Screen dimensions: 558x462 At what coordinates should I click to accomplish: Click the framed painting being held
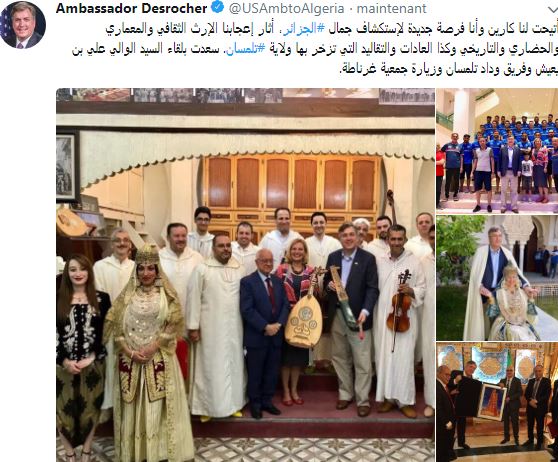(492, 402)
